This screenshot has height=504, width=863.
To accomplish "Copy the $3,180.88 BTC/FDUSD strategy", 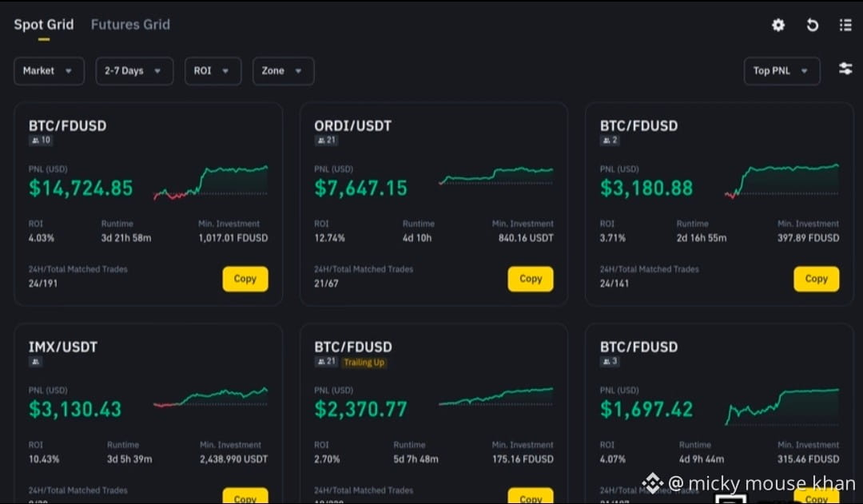I will [x=816, y=279].
